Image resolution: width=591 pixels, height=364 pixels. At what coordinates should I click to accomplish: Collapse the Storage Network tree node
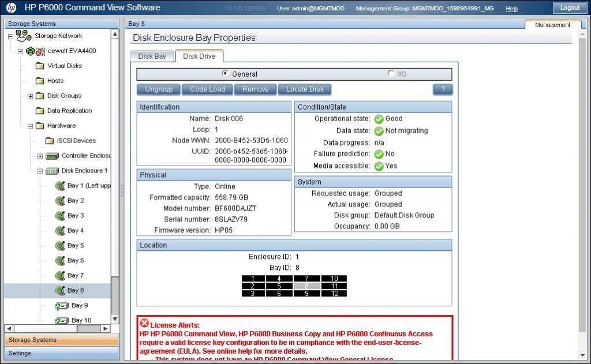pyautogui.click(x=10, y=36)
